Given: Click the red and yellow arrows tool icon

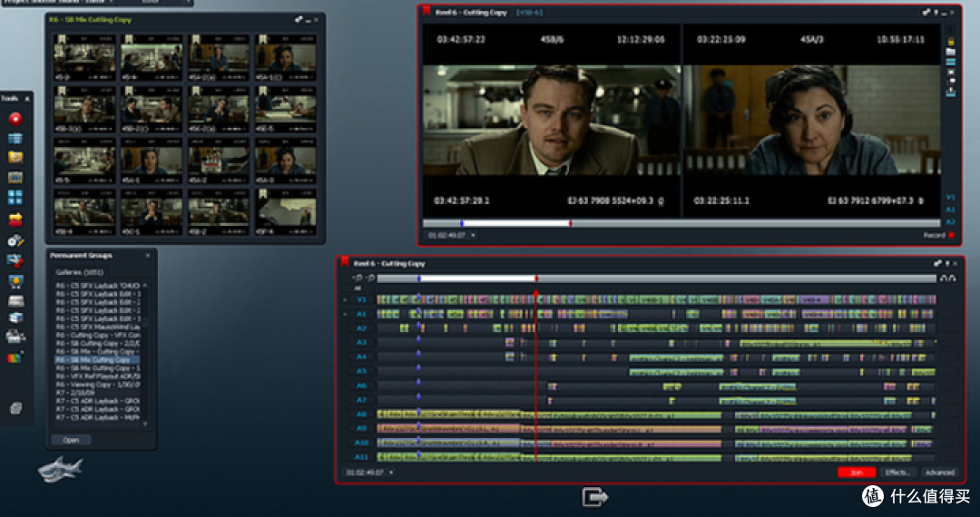Looking at the screenshot, I should [x=15, y=219].
